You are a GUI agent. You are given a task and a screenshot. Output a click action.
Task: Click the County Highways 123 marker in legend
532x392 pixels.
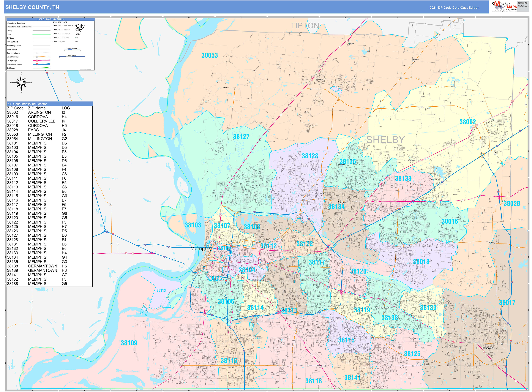[37, 53]
